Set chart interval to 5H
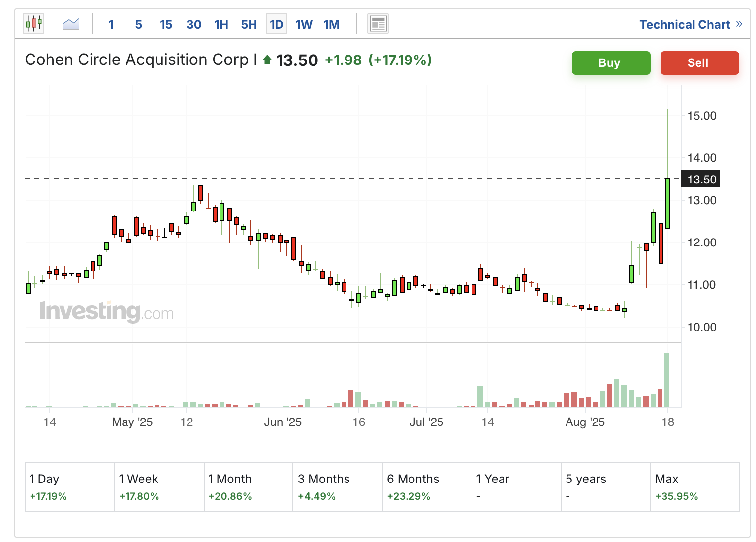Image resolution: width=756 pixels, height=542 pixels. coord(249,24)
